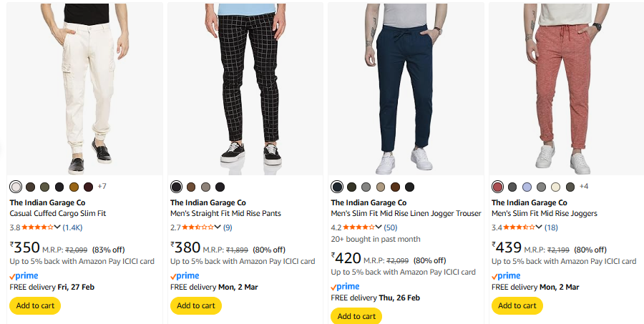The width and height of the screenshot is (644, 324).
Task: Select mustard color swatch on Cargo Slim Fit
Action: coord(74,187)
